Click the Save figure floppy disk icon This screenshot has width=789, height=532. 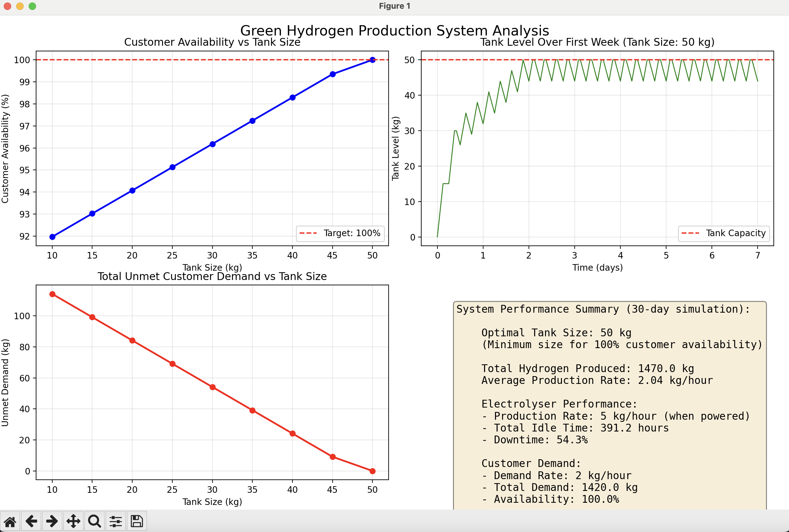tap(137, 521)
